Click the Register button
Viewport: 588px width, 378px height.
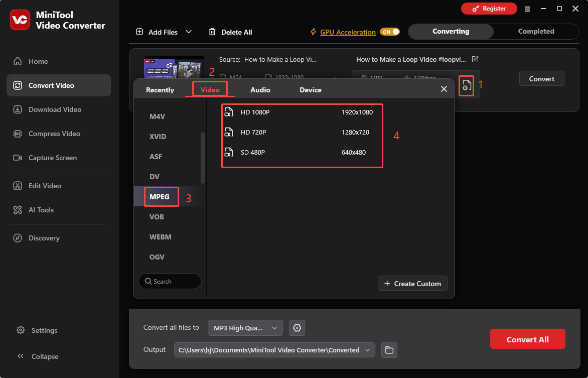pos(489,9)
